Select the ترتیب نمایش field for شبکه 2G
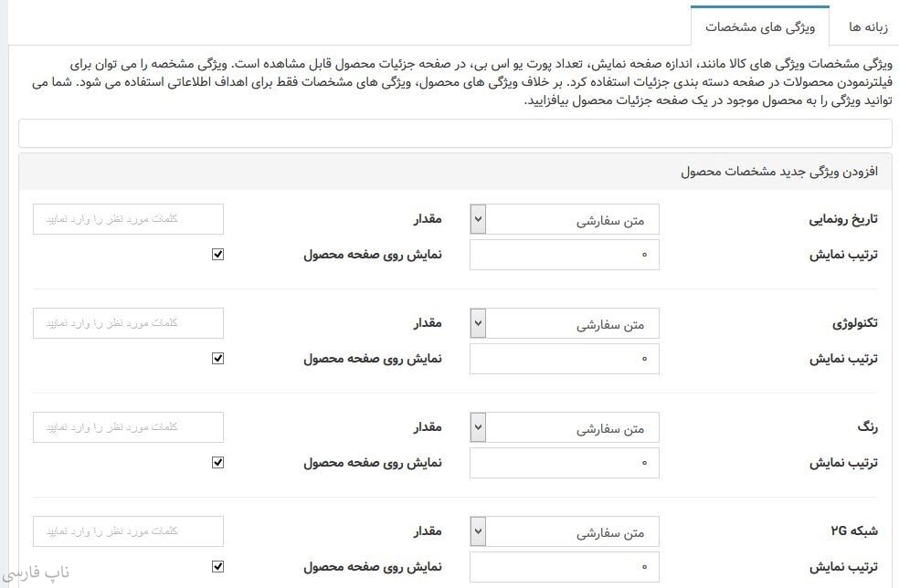The image size is (899, 588). click(565, 567)
